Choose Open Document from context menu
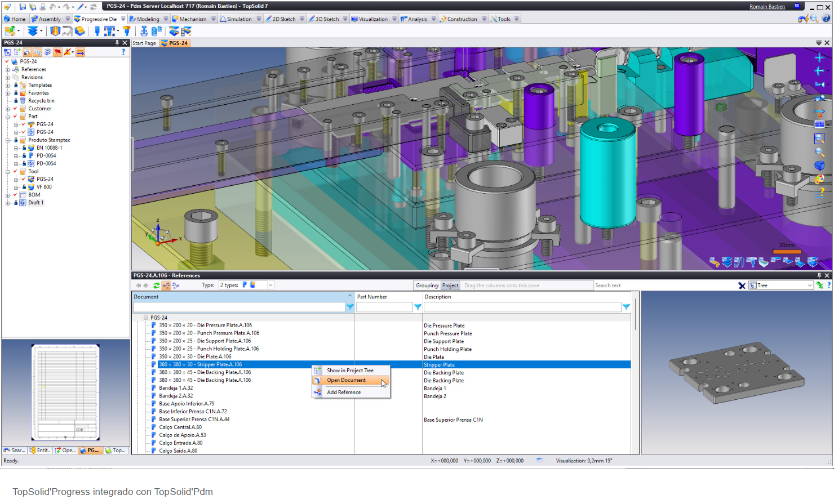834x504 pixels. pyautogui.click(x=346, y=380)
